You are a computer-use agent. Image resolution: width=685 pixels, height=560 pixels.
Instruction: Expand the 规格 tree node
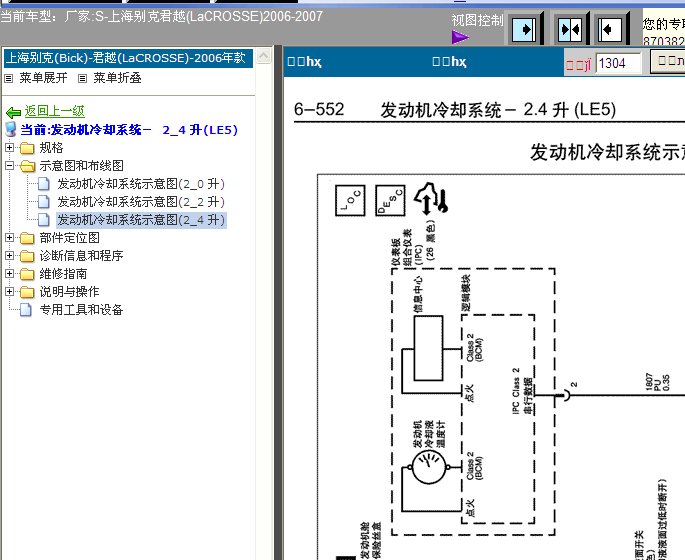(9, 148)
